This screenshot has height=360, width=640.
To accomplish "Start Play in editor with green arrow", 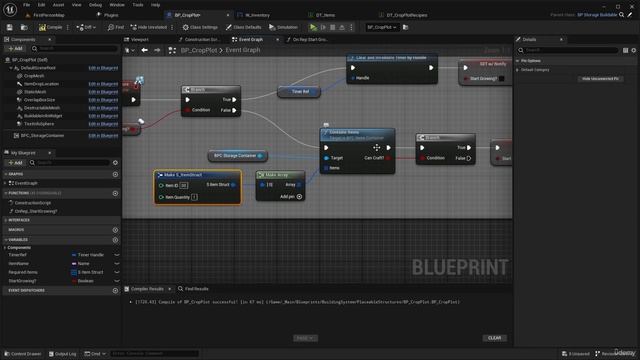I will [x=313, y=27].
